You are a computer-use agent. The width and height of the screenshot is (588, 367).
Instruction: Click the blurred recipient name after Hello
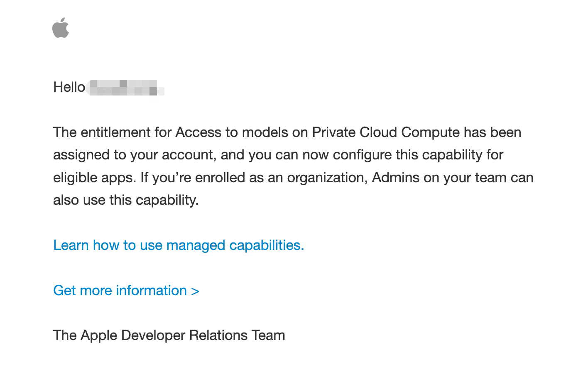[127, 88]
